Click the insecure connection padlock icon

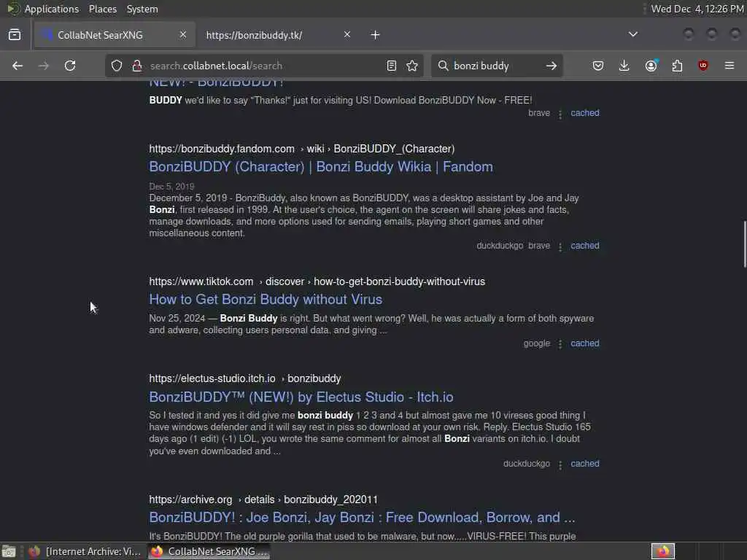tap(137, 66)
